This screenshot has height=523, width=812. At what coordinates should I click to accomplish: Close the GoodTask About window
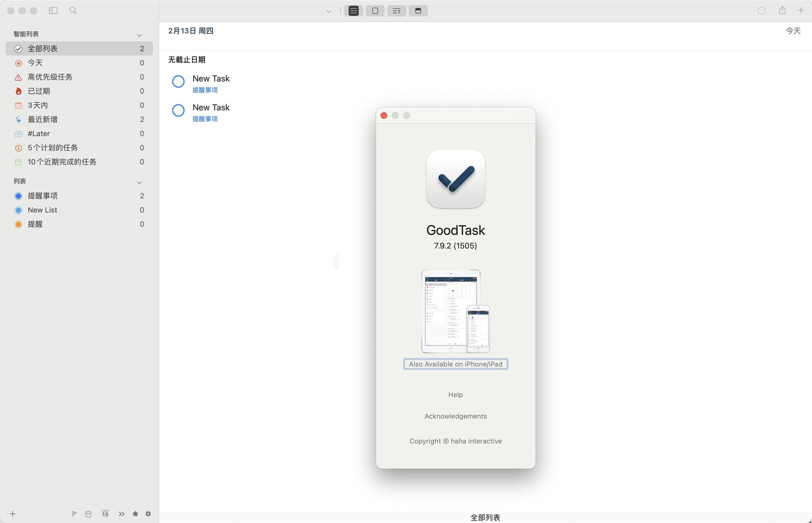pos(384,115)
